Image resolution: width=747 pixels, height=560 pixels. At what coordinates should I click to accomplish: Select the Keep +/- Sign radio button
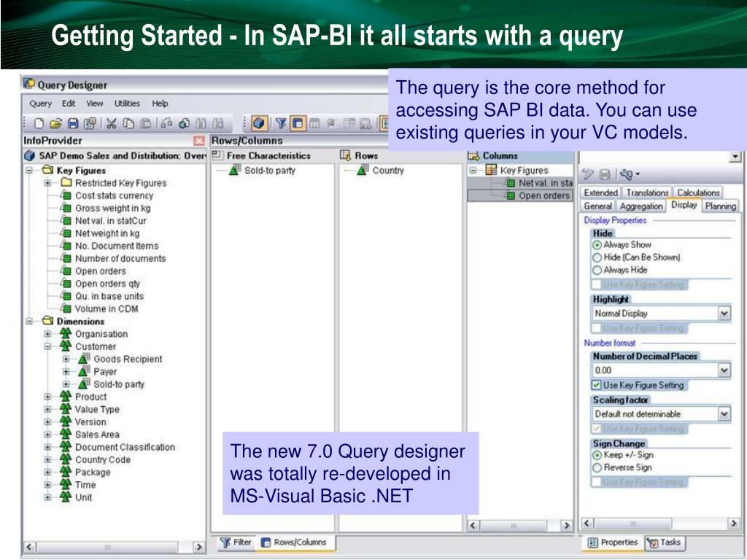597,455
